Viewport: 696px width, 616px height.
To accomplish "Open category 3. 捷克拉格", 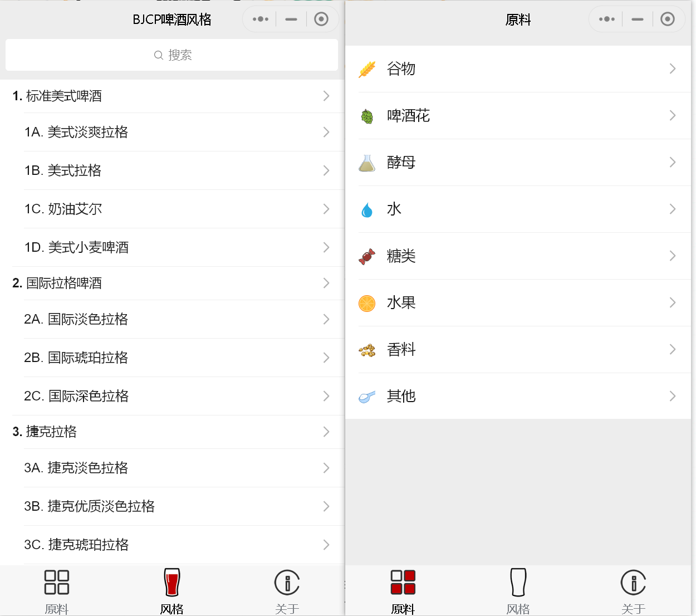I will click(172, 432).
